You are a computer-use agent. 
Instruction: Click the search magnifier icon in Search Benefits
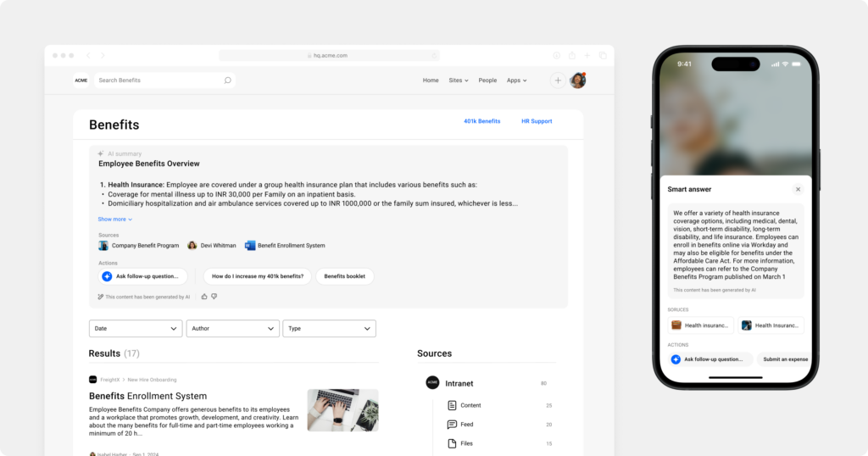point(227,81)
